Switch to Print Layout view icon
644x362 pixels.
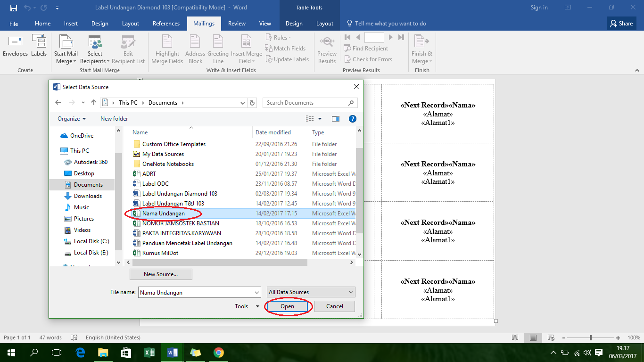pyautogui.click(x=533, y=338)
